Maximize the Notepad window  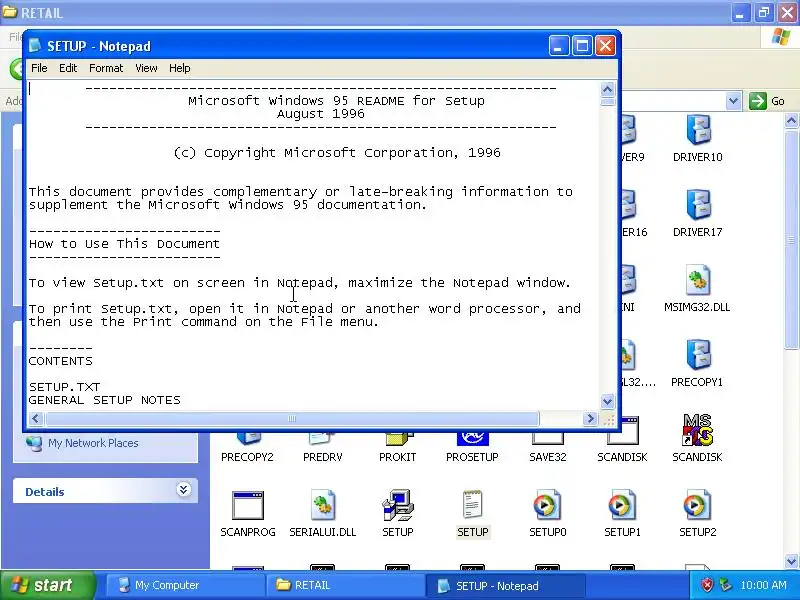pyautogui.click(x=582, y=46)
